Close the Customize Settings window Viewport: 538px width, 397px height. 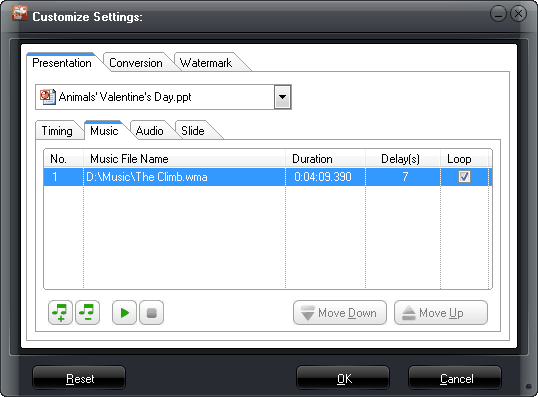[518, 14]
